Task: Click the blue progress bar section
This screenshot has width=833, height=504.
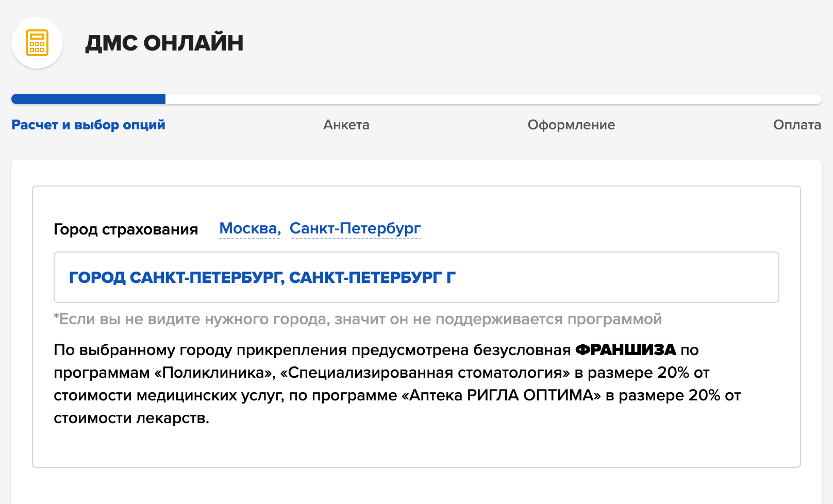Action: pos(88,99)
